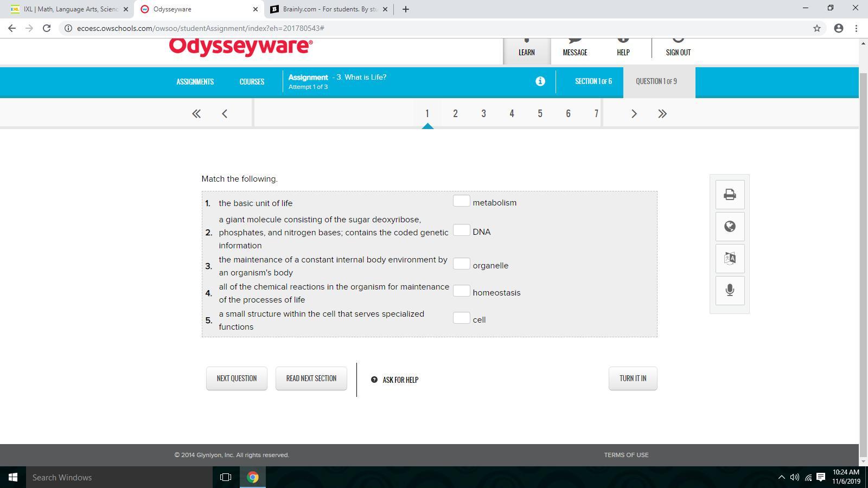Click the answer box next to cell
868x488 pixels.
coord(461,318)
